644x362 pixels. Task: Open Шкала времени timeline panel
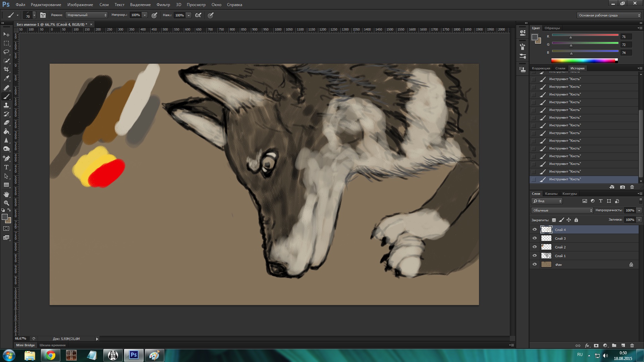point(53,345)
